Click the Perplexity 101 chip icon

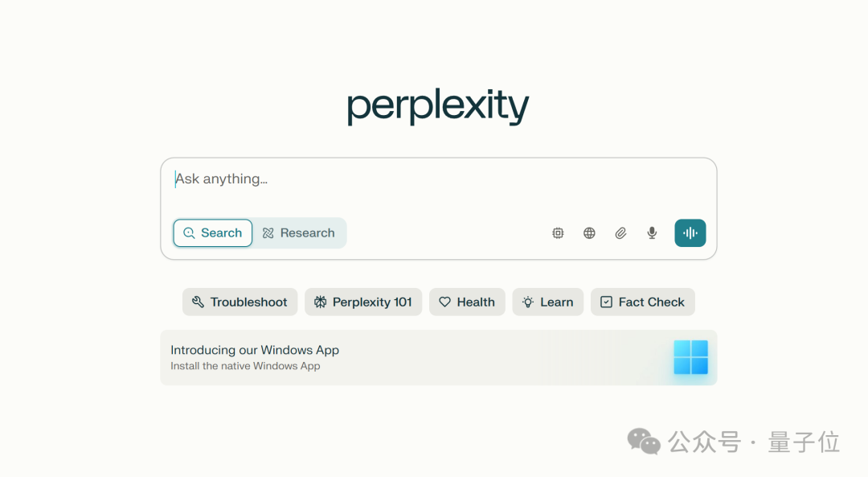[x=321, y=302]
